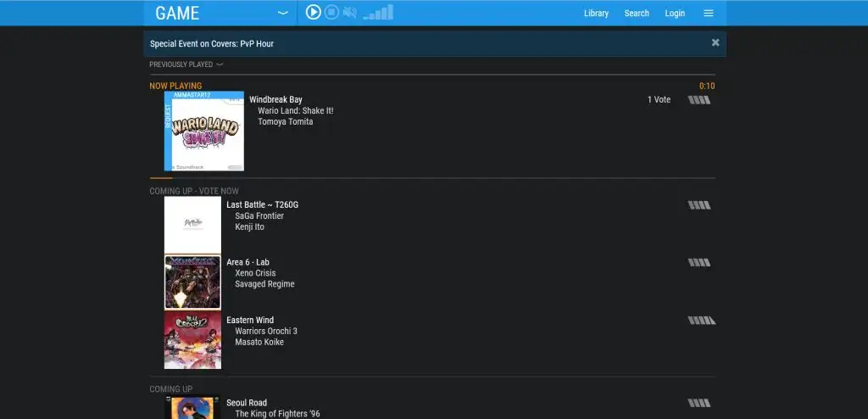Open the hamburger menu
This screenshot has height=419, width=868.
(709, 14)
